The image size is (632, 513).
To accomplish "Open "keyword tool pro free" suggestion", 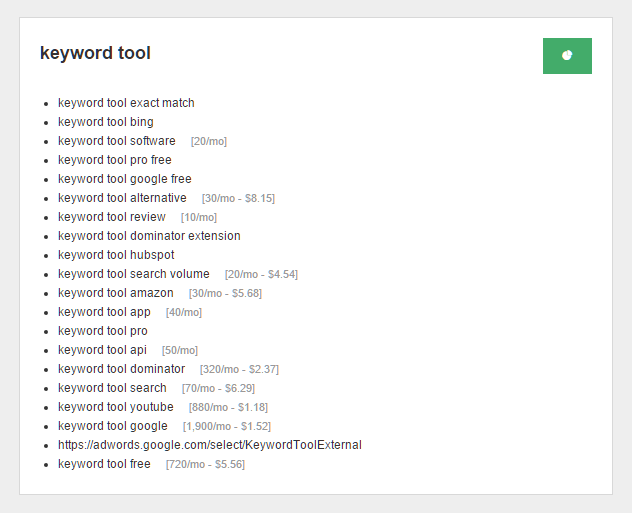I will (115, 160).
